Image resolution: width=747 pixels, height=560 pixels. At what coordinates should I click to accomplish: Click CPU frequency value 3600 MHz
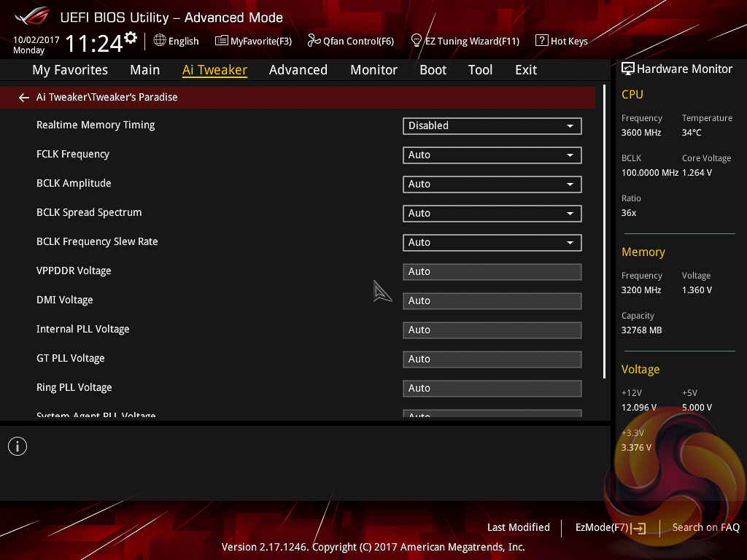pyautogui.click(x=641, y=133)
